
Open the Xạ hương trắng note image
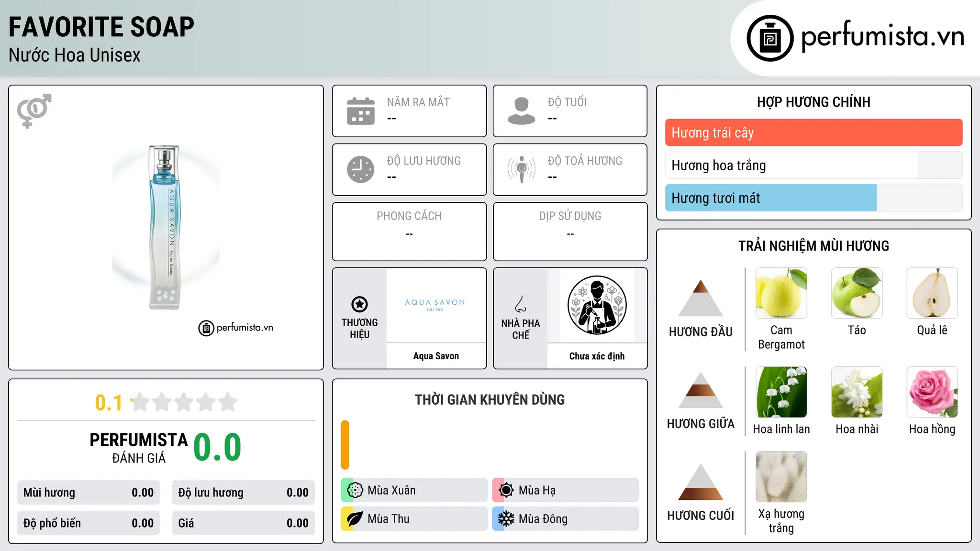[x=781, y=477]
